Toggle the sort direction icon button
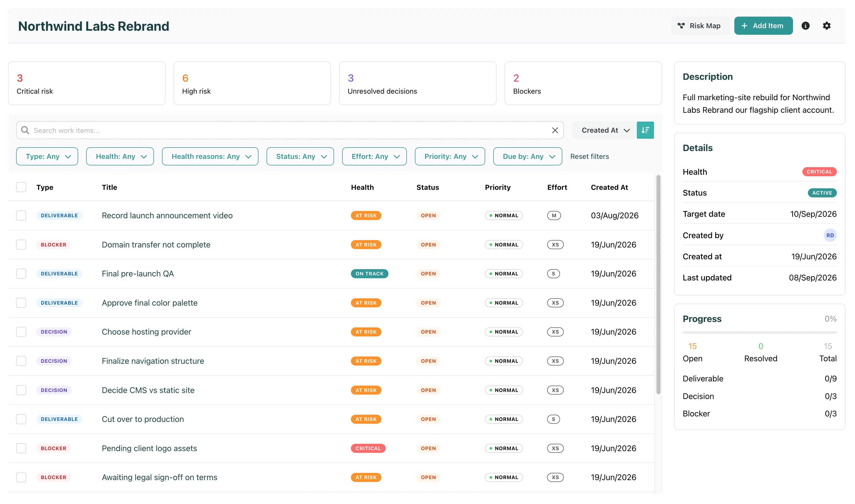Screen dimensions: 855x504 pos(645,130)
